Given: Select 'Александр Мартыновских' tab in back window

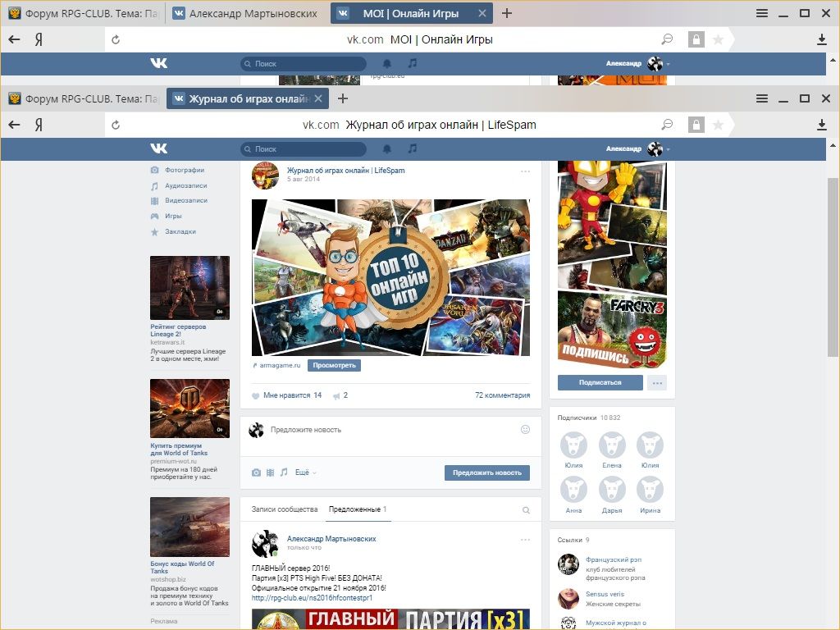Looking at the screenshot, I should pyautogui.click(x=245, y=13).
